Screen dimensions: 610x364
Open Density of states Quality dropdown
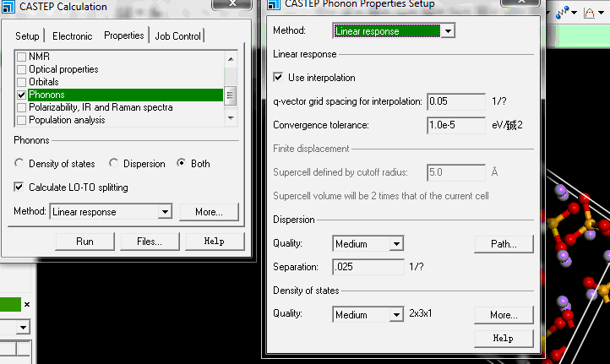point(396,315)
